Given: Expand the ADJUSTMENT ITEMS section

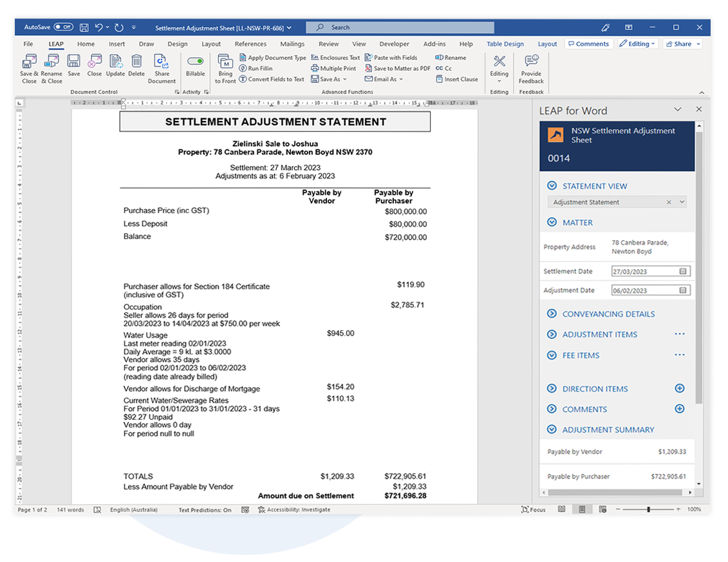Looking at the screenshot, I should click(x=552, y=334).
